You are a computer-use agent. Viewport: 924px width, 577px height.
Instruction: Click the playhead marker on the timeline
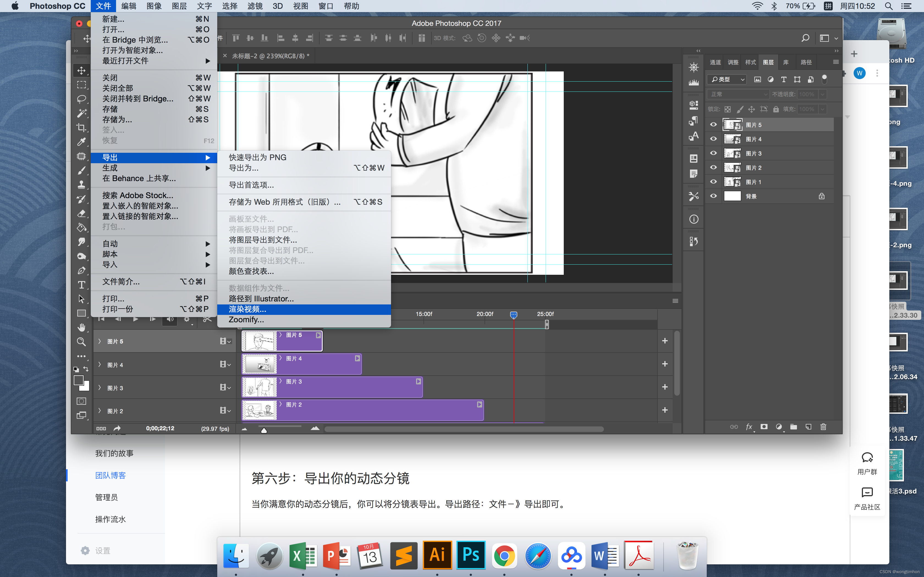[x=513, y=315]
